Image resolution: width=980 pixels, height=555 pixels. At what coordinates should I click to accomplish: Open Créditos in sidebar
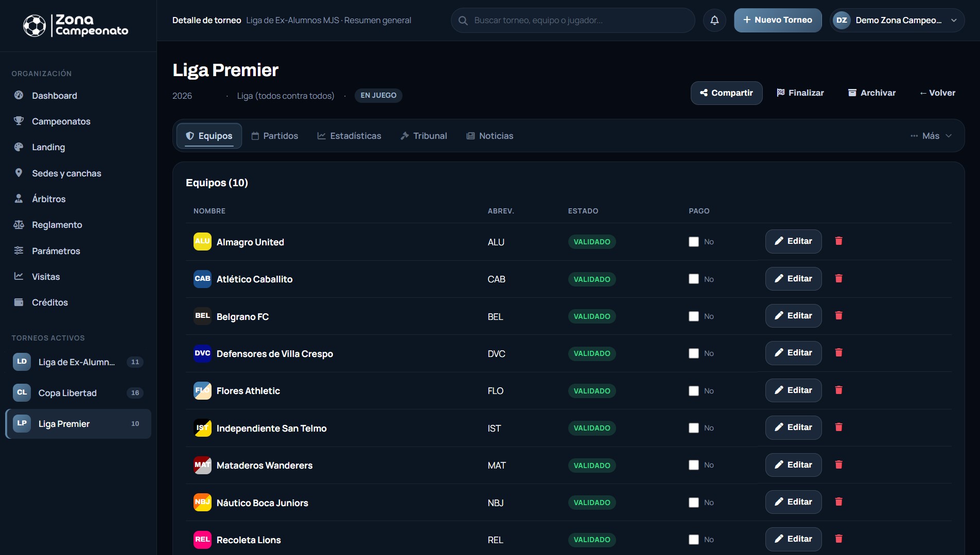coord(78,302)
